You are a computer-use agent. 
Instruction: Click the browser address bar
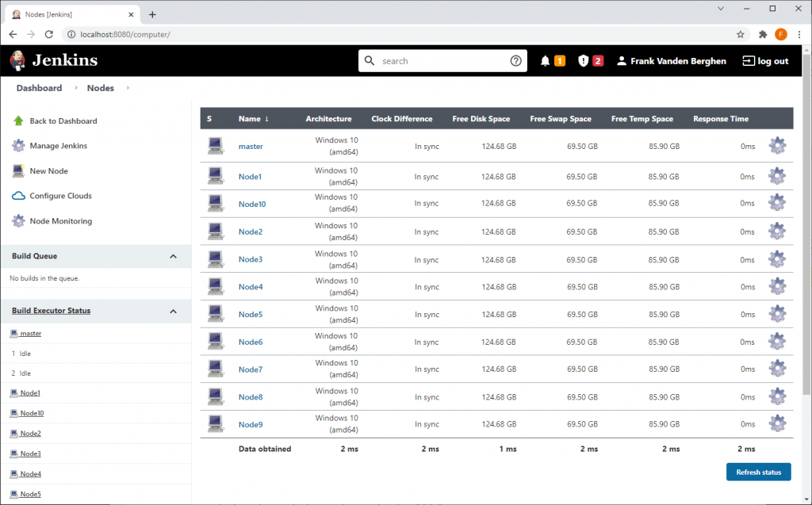click(404, 34)
